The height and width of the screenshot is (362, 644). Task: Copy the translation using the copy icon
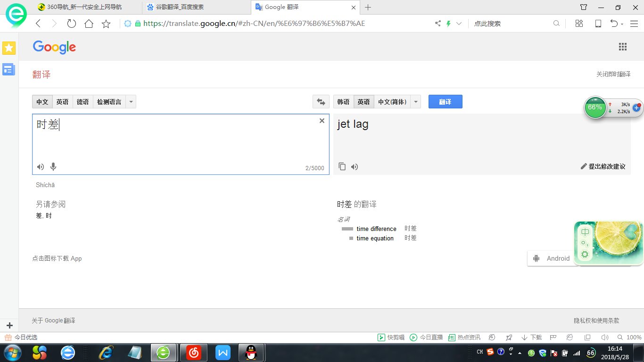tap(342, 166)
